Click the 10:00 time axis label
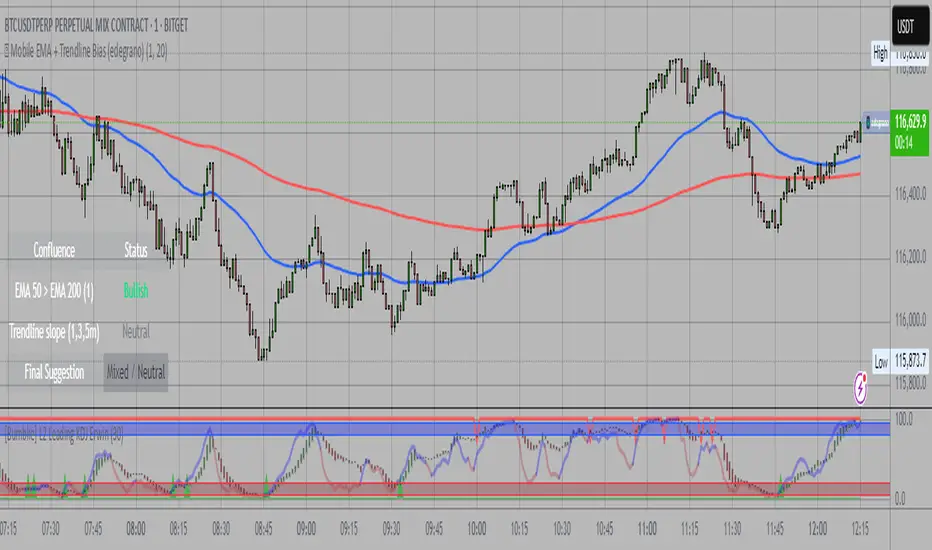The height and width of the screenshot is (550, 932). (x=477, y=528)
